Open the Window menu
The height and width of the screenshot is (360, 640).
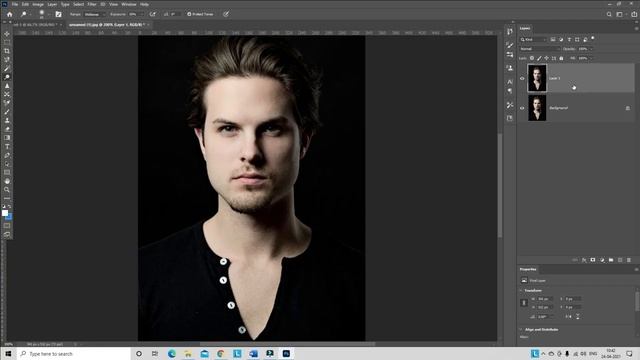pyautogui.click(x=129, y=4)
